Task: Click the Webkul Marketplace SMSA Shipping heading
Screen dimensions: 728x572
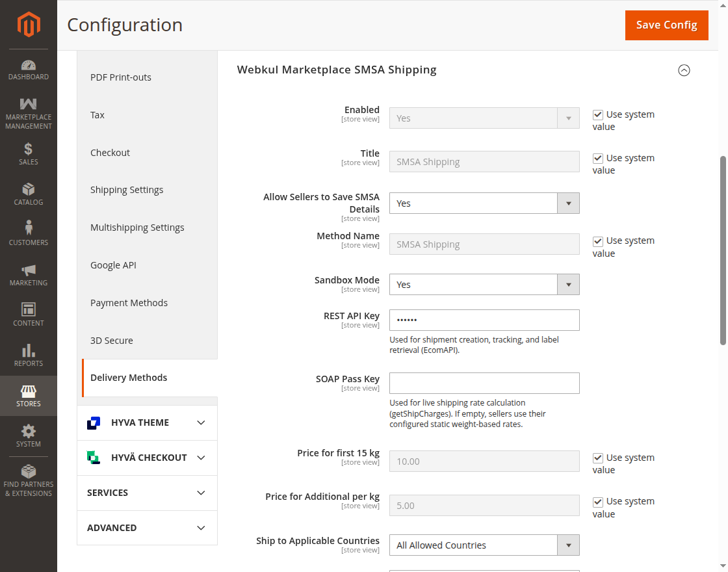Action: click(337, 70)
